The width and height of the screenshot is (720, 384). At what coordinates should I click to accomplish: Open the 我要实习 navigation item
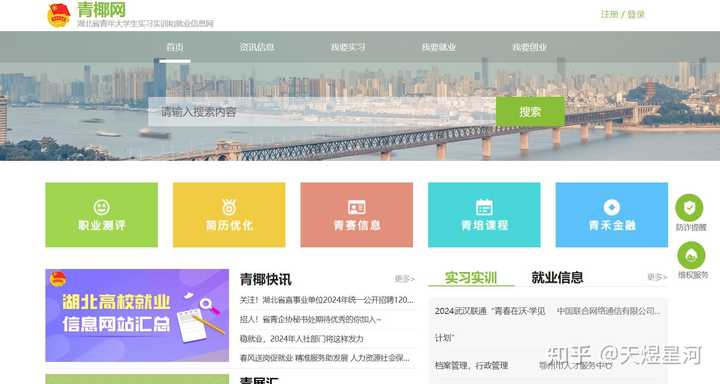pyautogui.click(x=348, y=47)
